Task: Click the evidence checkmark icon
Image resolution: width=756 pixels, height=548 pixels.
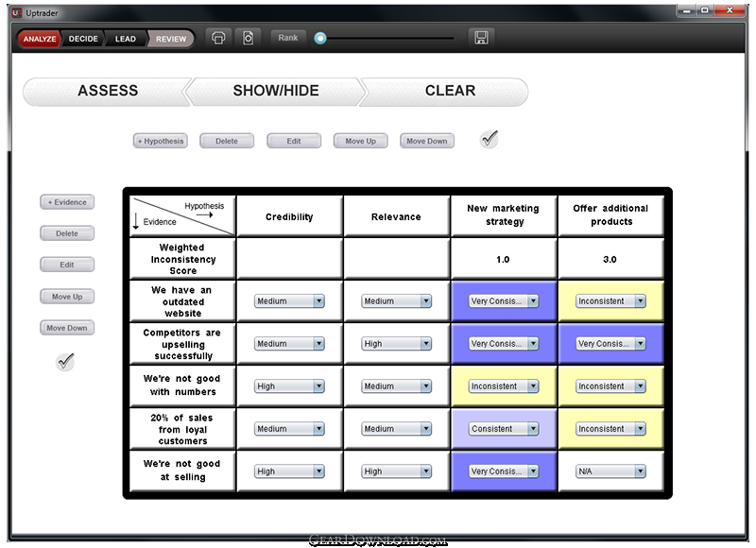Action: (x=65, y=362)
